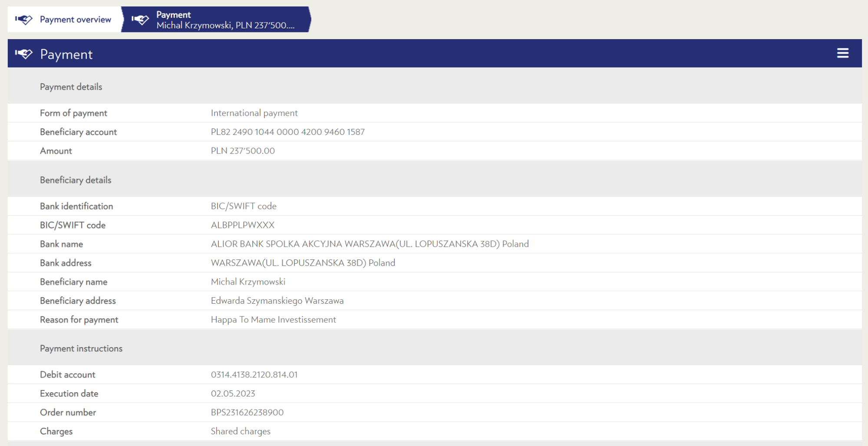Screen dimensions: 868x446
Task: Click the handshake icon in the Payment breadcrumb tab
Action: 140,20
